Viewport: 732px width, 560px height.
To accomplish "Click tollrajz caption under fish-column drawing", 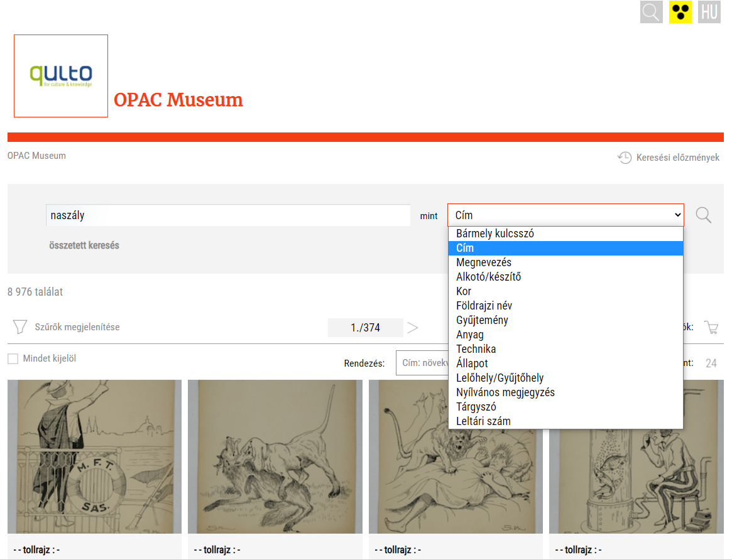I will pyautogui.click(x=579, y=550).
